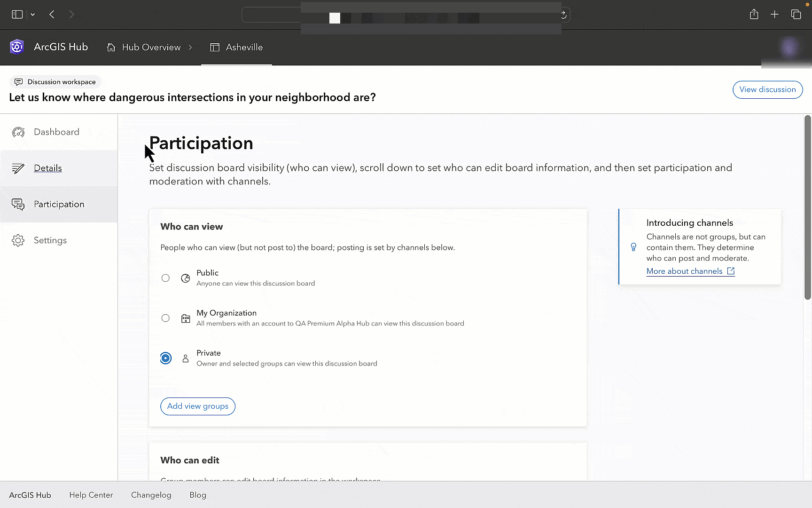This screenshot has width=812, height=508.
Task: Show Safari tab overview
Action: (796, 15)
